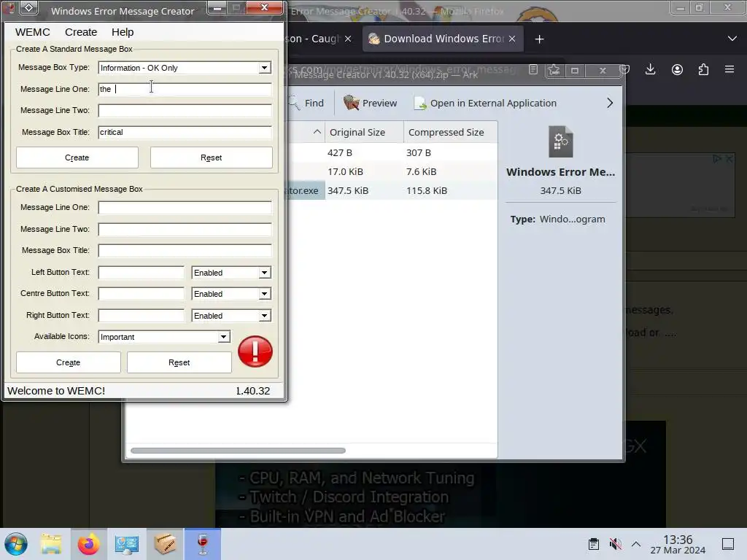747x560 pixels.
Task: Open the Create menu
Action: coord(81,32)
